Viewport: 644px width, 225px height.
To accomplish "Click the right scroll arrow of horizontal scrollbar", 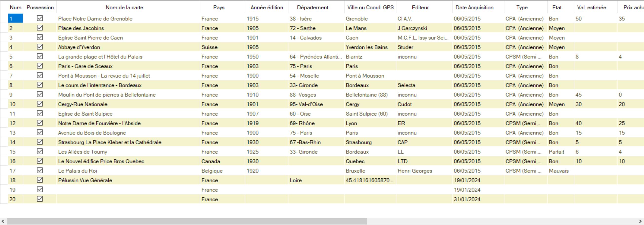I will coord(640,221).
